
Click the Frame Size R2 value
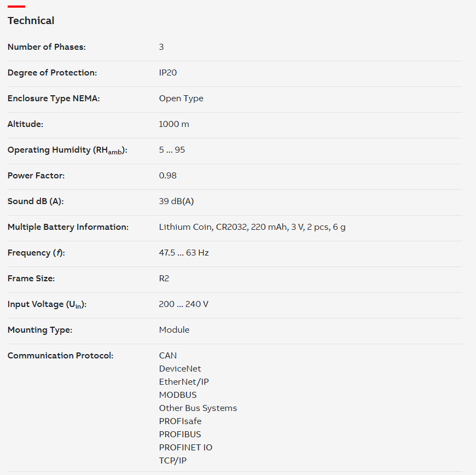[x=164, y=279]
